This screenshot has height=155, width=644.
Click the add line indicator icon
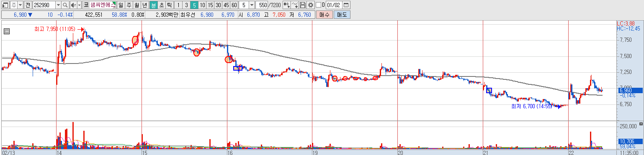pos(295,5)
